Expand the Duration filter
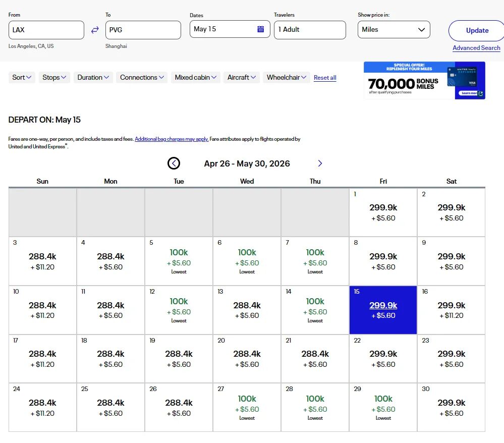The height and width of the screenshot is (443, 504). point(93,77)
